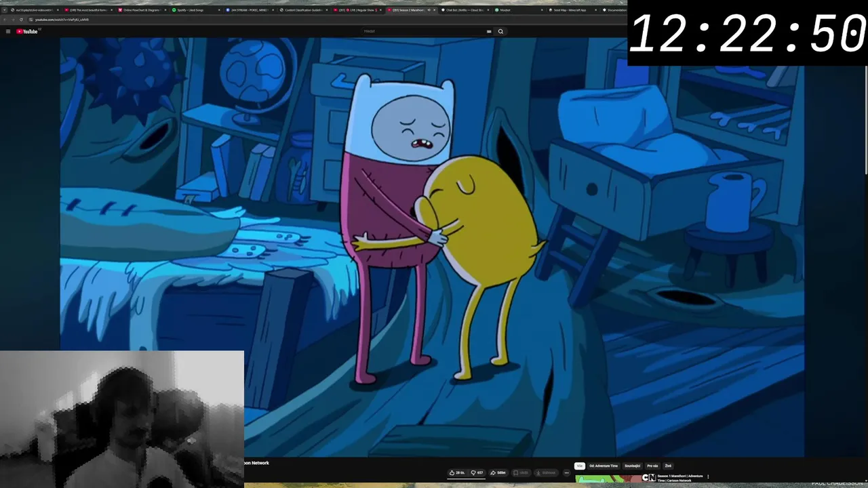Like the video with thumbs up
This screenshot has width=868, height=488.
click(456, 472)
